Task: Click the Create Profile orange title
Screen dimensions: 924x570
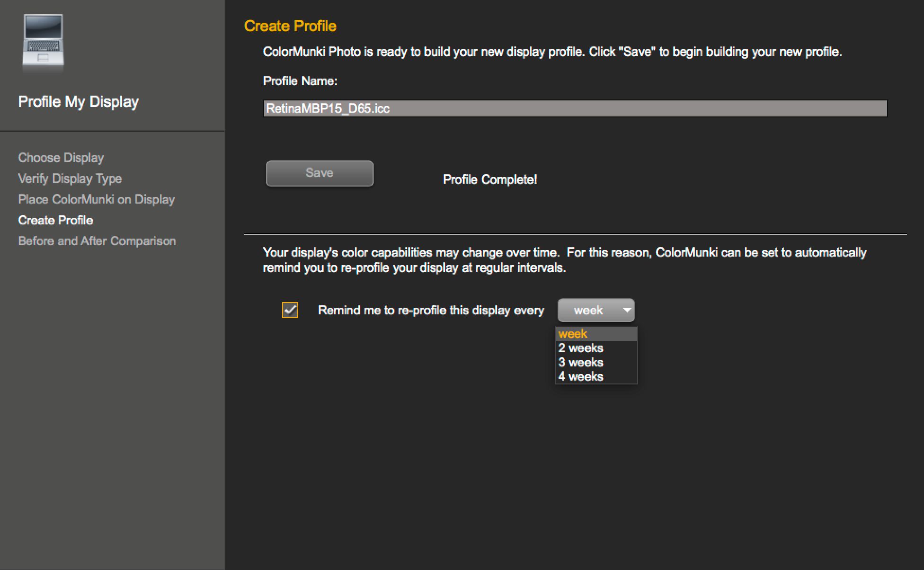Action: pyautogui.click(x=290, y=26)
